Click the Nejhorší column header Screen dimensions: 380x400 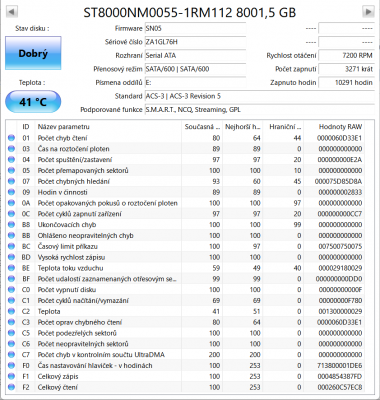point(242,127)
